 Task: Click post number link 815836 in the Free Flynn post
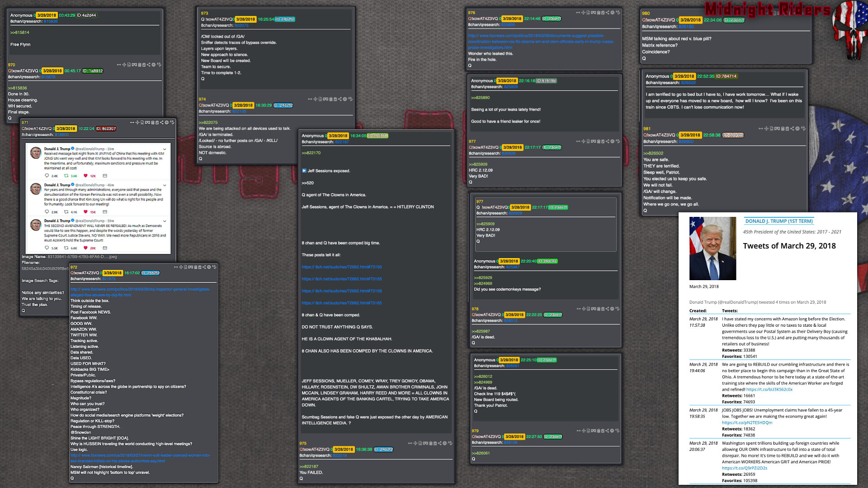point(51,21)
